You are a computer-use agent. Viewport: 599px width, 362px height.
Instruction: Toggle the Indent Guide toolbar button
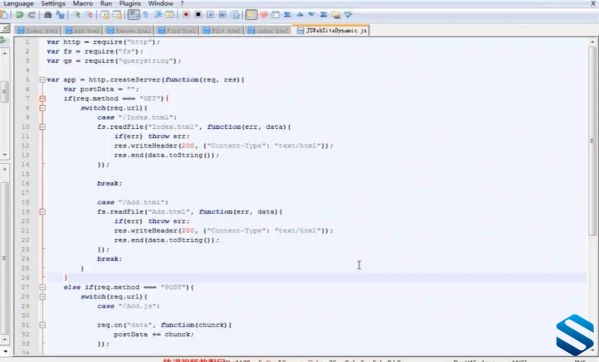tap(158, 15)
